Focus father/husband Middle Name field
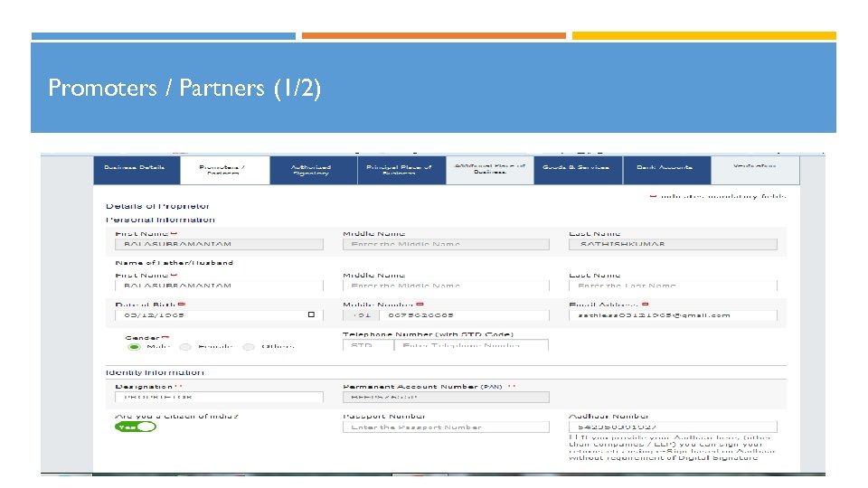Viewport: 868px width, 488px height. 446,286
